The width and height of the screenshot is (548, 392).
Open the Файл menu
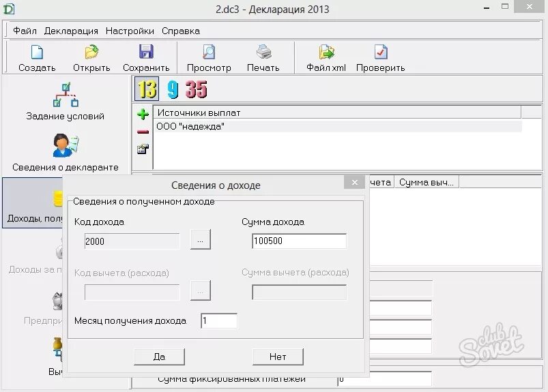pos(25,31)
